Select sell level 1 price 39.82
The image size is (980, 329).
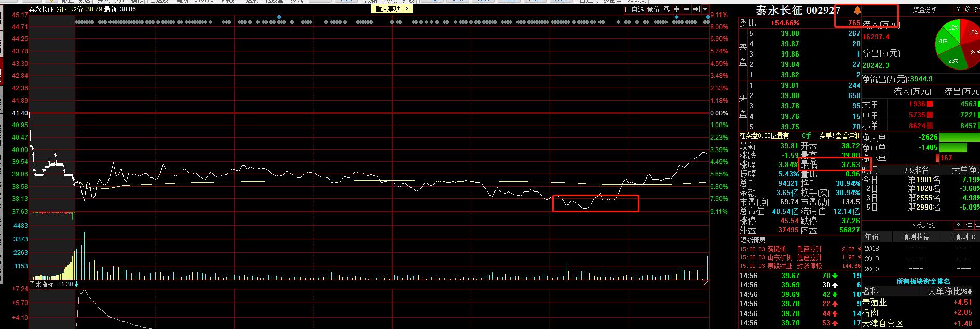click(x=790, y=75)
